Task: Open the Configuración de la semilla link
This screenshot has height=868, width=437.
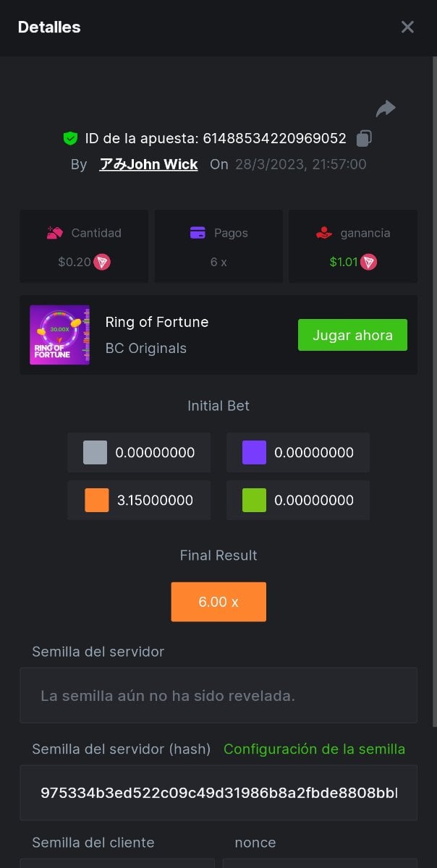Action: pos(314,749)
